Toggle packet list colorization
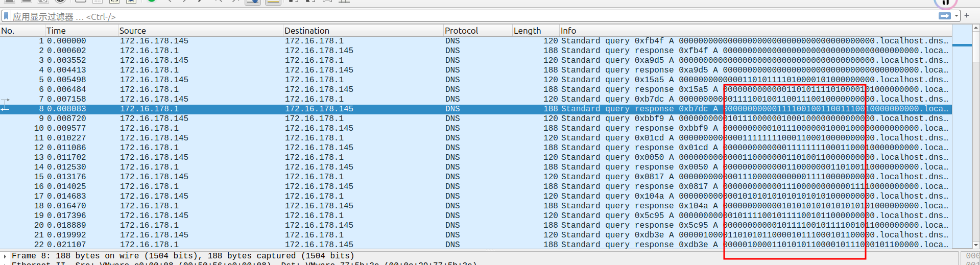This screenshot has height=265, width=980. (273, 2)
